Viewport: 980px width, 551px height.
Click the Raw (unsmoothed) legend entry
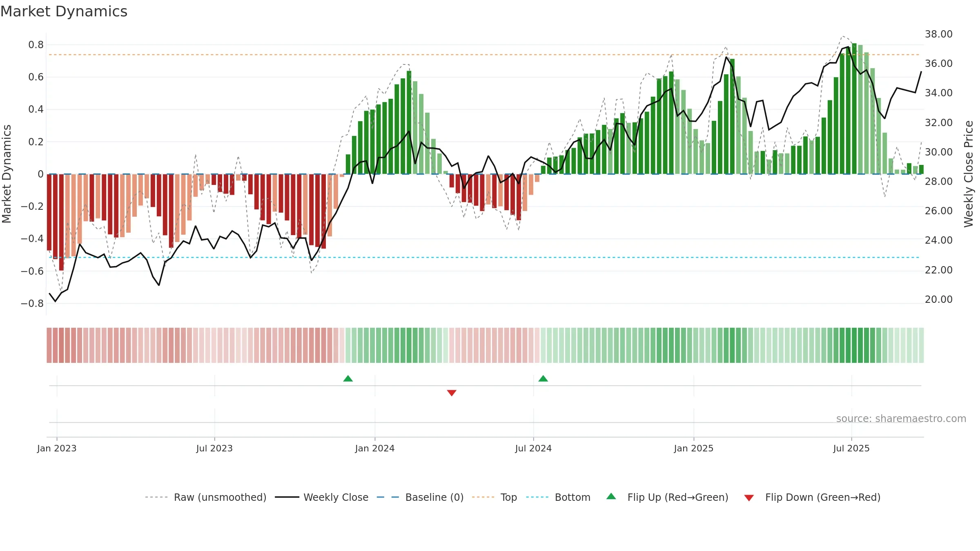(x=206, y=497)
